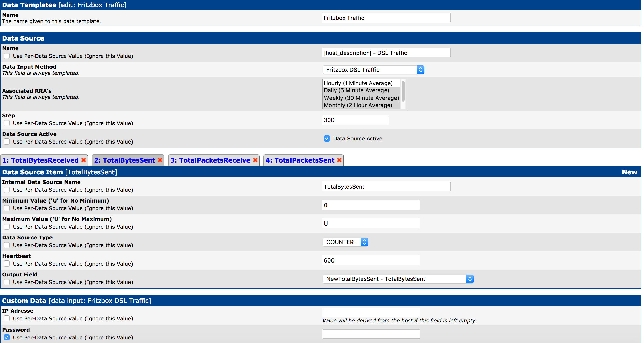Toggle per-data source value for Data Source Type
The image size is (644, 343).
pyautogui.click(x=7, y=245)
